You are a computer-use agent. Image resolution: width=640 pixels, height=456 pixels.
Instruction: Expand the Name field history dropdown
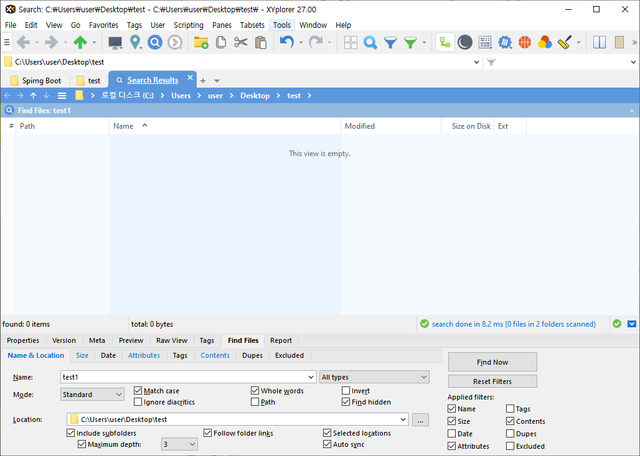tap(311, 377)
